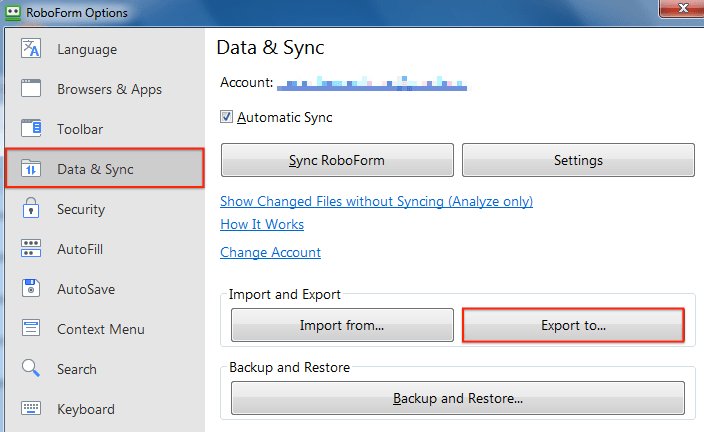Open sync Settings button

pos(578,160)
